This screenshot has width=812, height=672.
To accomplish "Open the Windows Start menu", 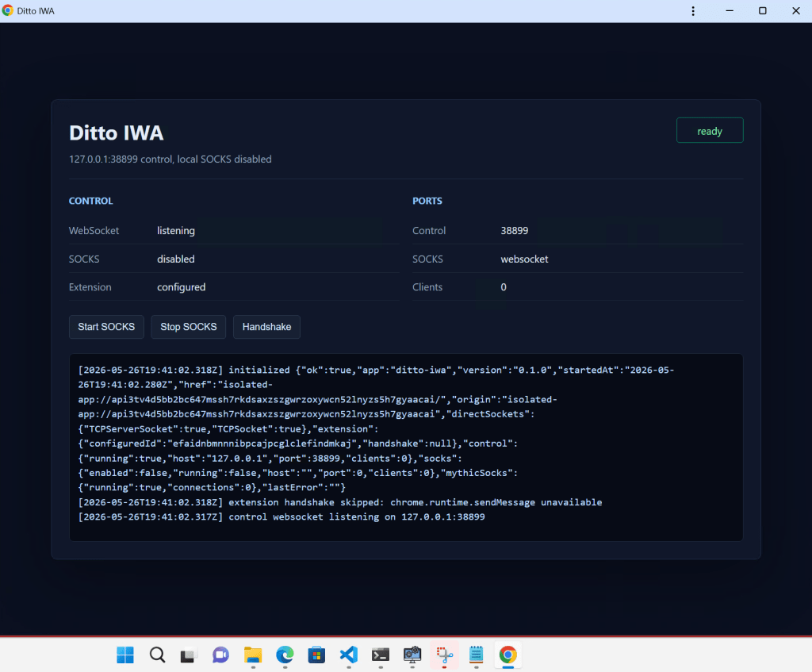I will coord(125,655).
